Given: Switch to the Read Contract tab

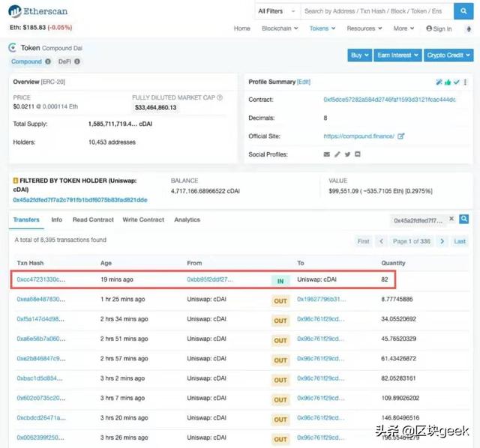Looking at the screenshot, I should (x=93, y=220).
